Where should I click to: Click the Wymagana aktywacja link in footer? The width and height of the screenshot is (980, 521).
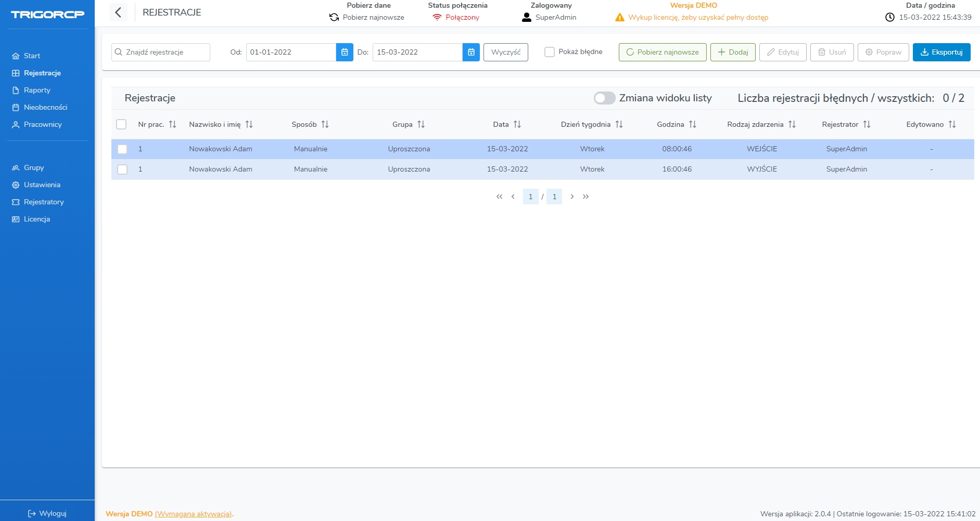194,514
